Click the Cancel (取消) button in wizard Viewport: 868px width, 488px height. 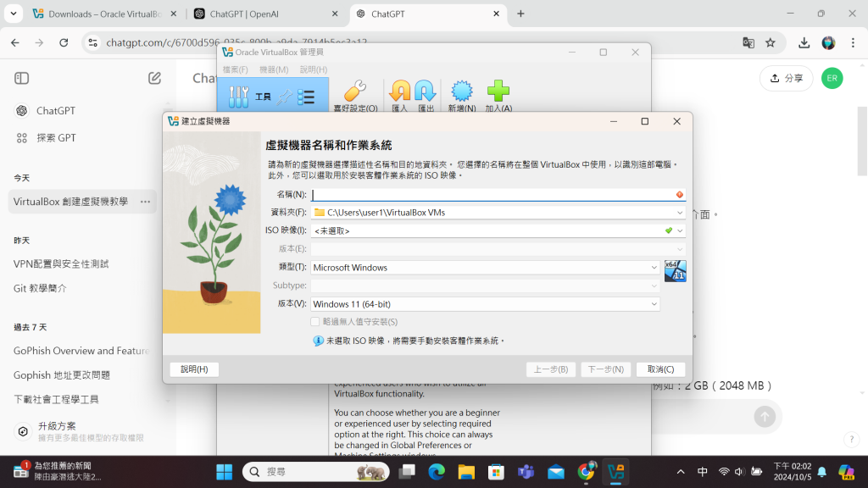(660, 369)
